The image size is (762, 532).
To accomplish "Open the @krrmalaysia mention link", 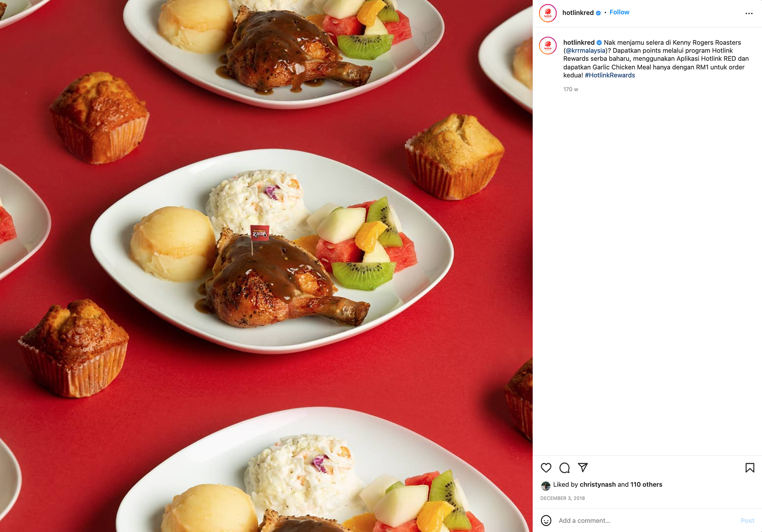I will (x=586, y=50).
